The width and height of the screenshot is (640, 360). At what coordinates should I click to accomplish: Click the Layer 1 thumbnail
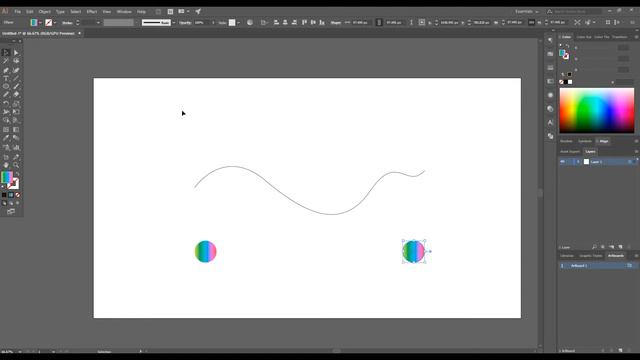pos(586,162)
